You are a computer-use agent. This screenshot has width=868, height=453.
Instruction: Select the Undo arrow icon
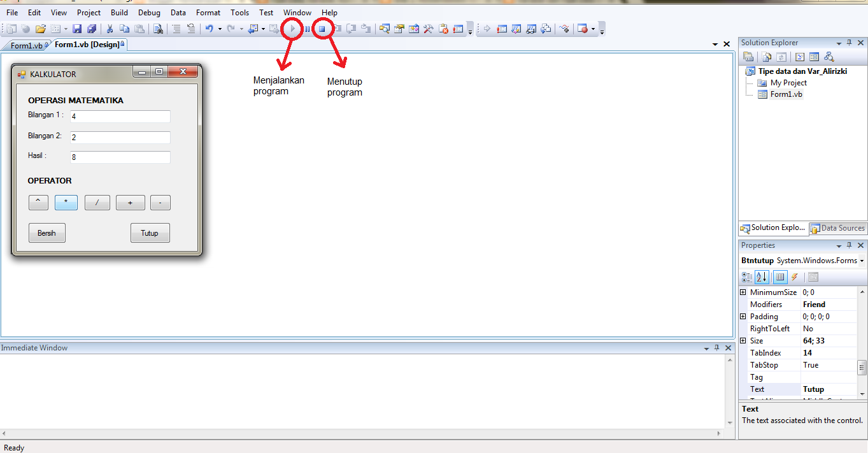click(210, 28)
